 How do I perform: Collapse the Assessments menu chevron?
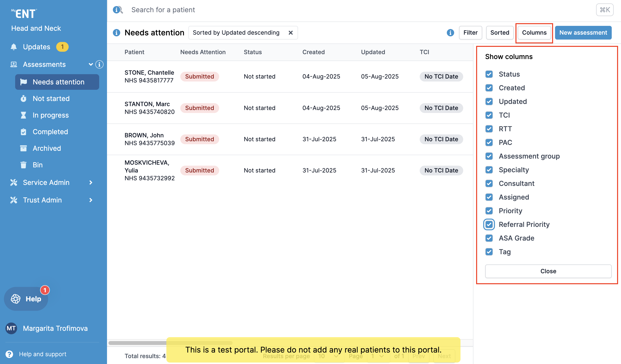tap(91, 64)
